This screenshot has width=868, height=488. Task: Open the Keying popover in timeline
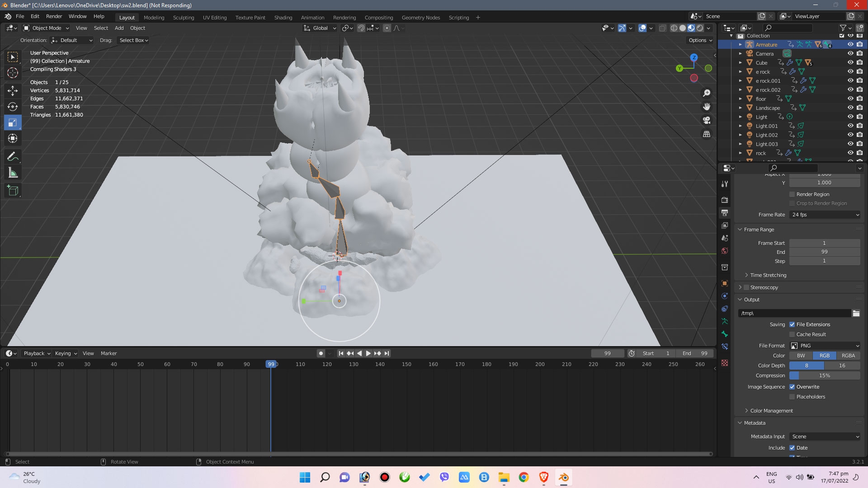(x=66, y=353)
